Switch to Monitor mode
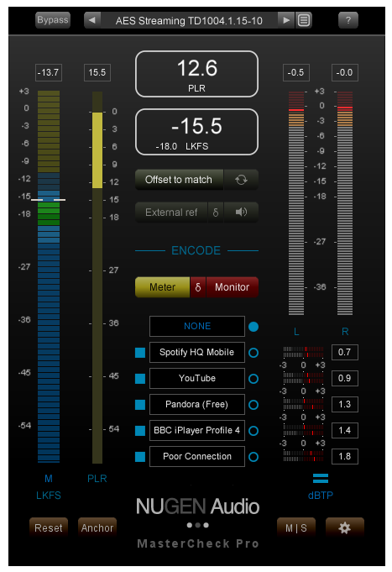 [233, 287]
